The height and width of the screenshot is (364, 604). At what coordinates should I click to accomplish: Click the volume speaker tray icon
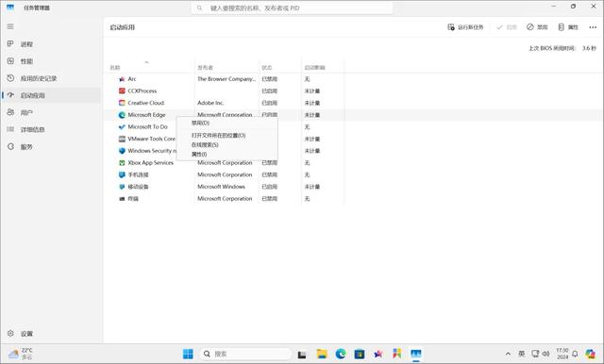pyautogui.click(x=545, y=354)
